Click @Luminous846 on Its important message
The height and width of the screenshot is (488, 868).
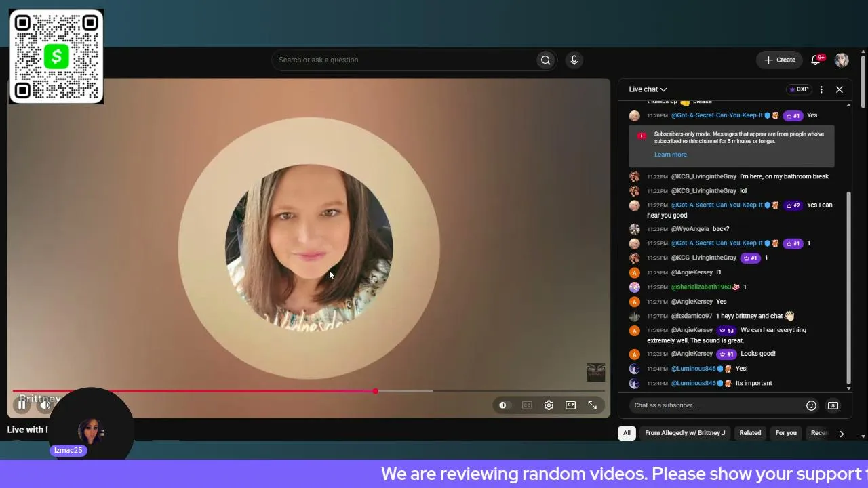693,383
